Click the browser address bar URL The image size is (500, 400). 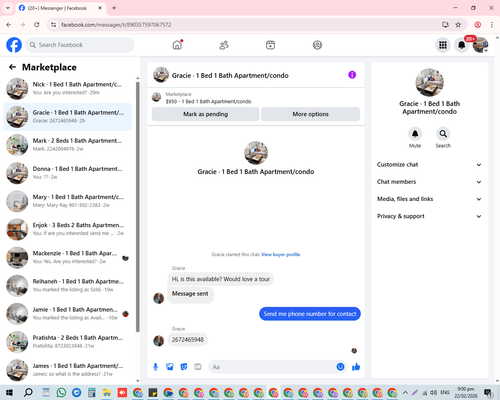(116, 25)
